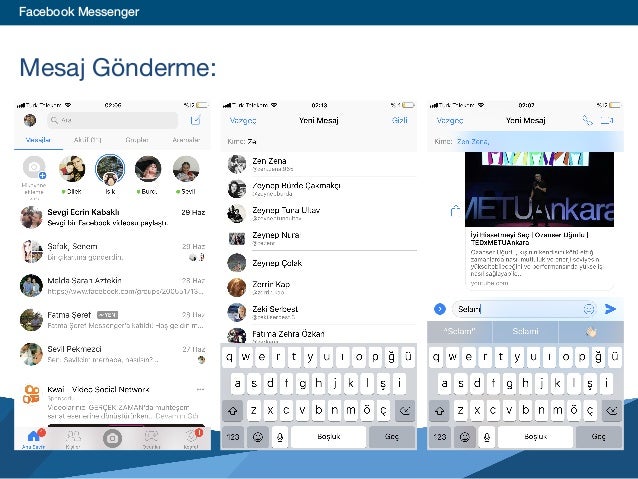Choose quoted "Selam" keyboard suggestion

460,331
